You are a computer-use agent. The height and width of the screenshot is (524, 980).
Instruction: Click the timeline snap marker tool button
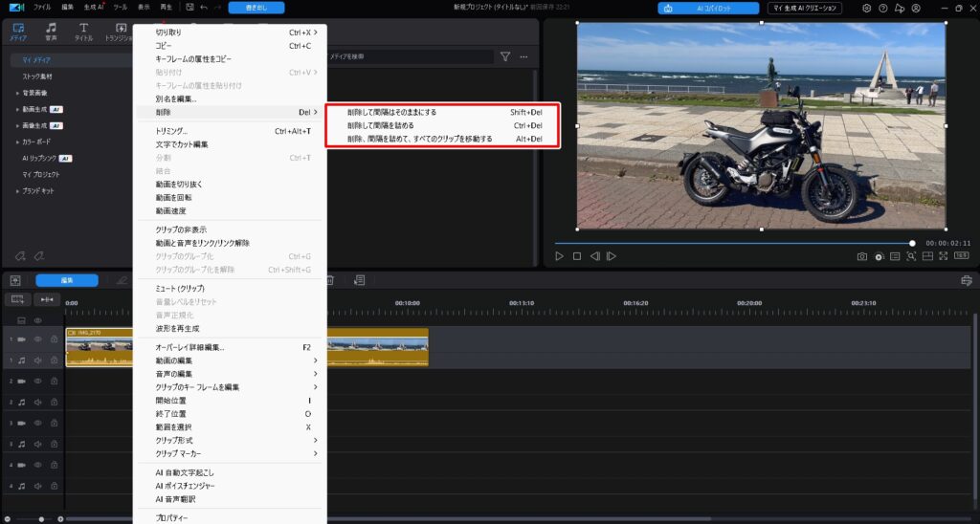click(x=47, y=300)
